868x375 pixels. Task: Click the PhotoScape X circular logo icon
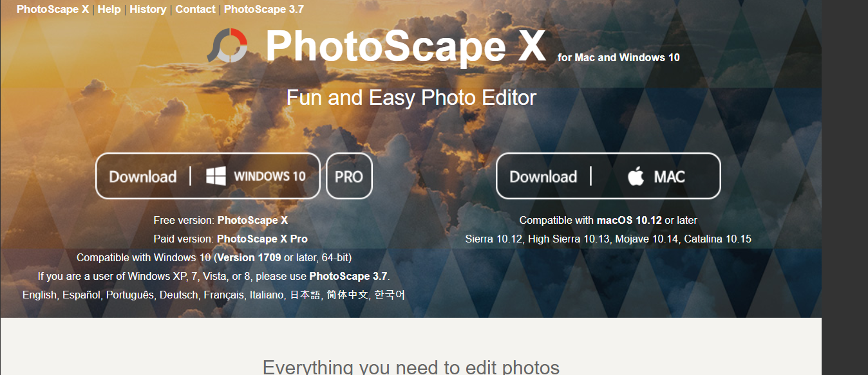pyautogui.click(x=227, y=46)
